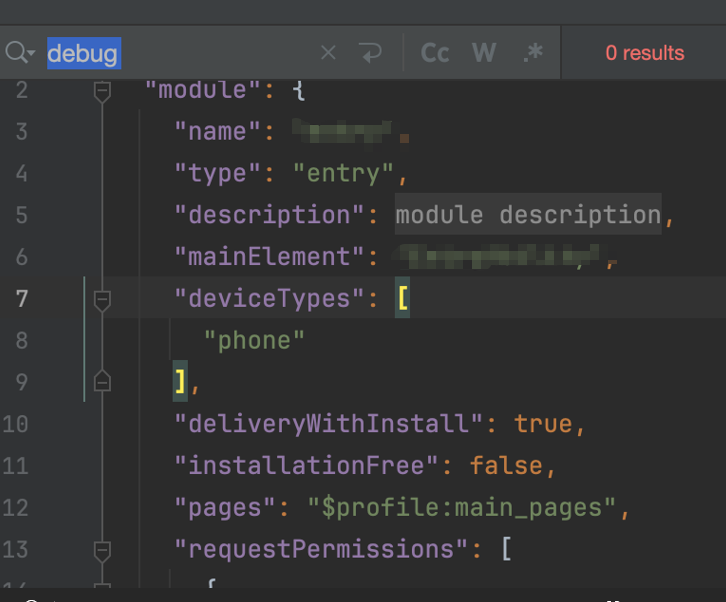
Task: Click the "module description" highlighted value
Action: pos(527,215)
